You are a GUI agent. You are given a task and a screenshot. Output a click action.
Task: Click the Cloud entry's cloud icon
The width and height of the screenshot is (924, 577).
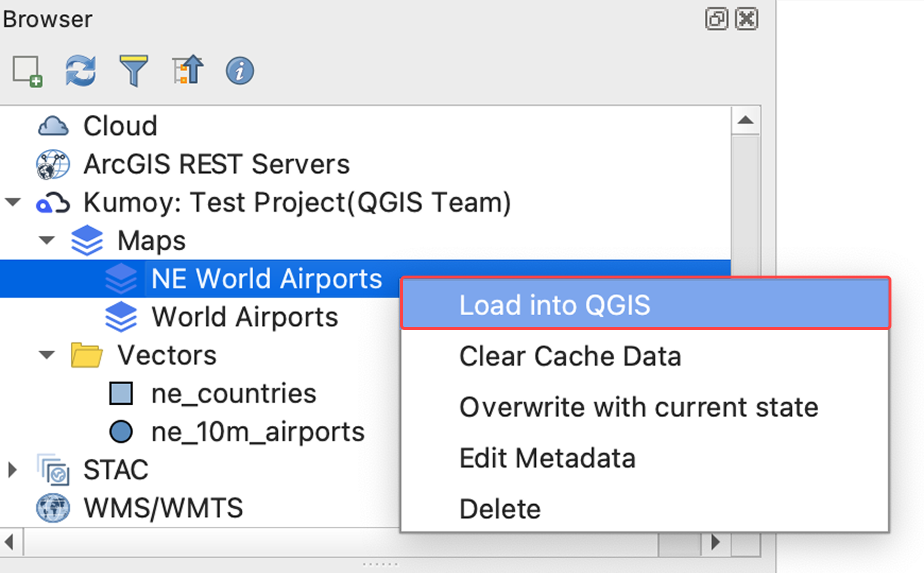coord(53,125)
